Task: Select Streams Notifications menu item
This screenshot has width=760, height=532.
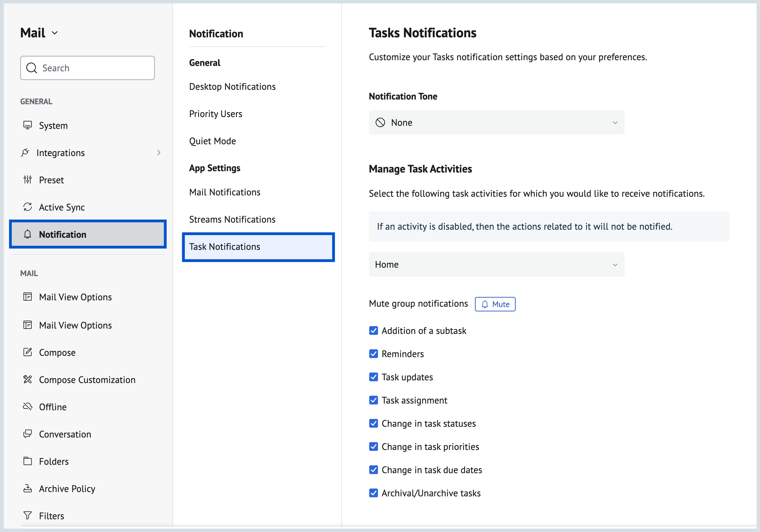Action: (232, 220)
